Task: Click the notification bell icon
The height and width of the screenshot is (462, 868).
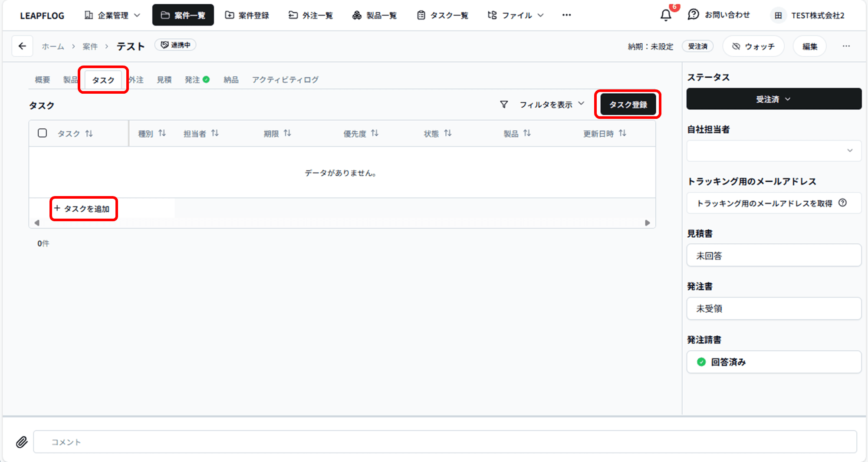Action: point(666,16)
